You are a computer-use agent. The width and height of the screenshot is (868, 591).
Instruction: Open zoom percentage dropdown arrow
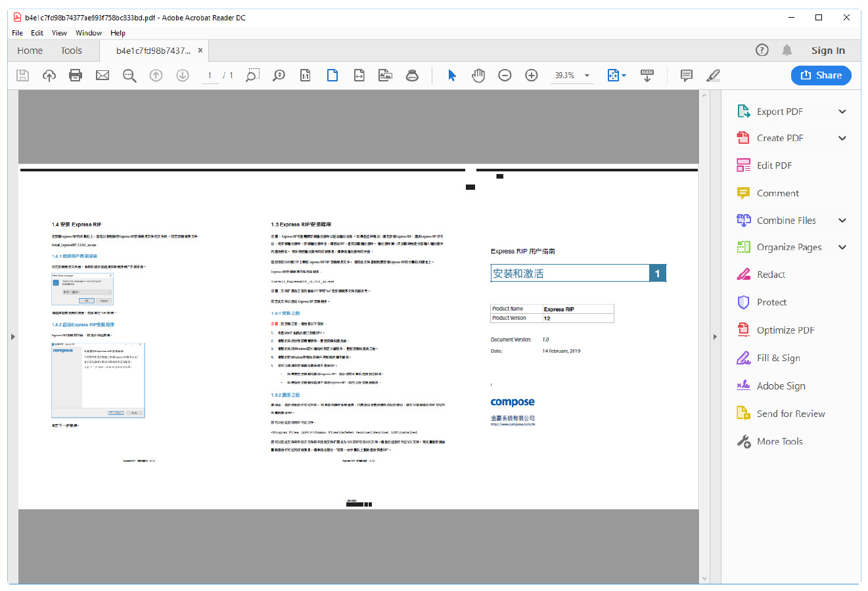pyautogui.click(x=587, y=76)
